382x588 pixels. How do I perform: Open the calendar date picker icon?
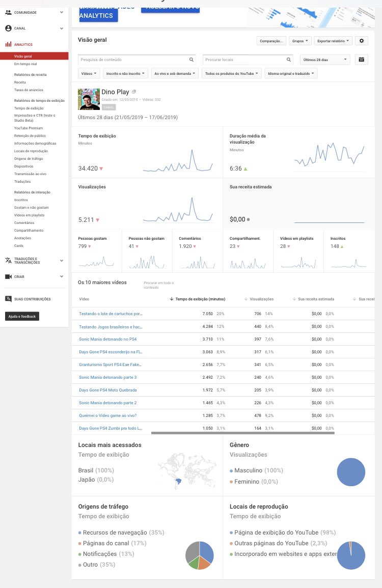[x=361, y=60]
